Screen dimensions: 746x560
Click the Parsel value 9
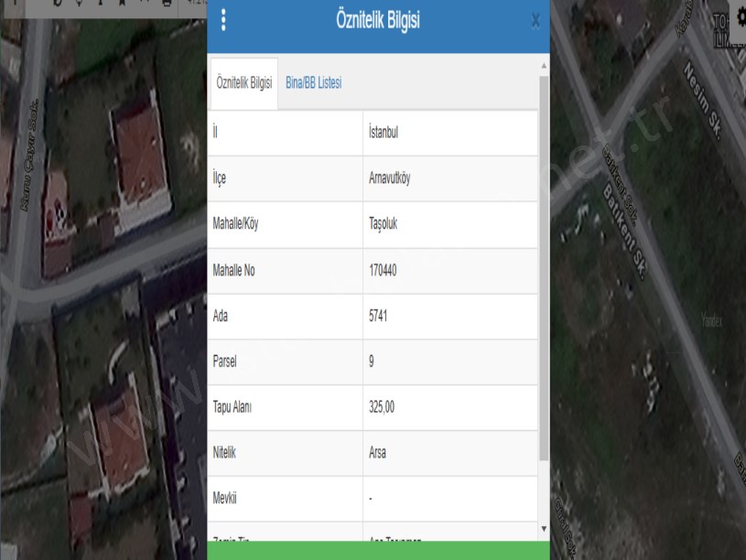click(x=371, y=361)
